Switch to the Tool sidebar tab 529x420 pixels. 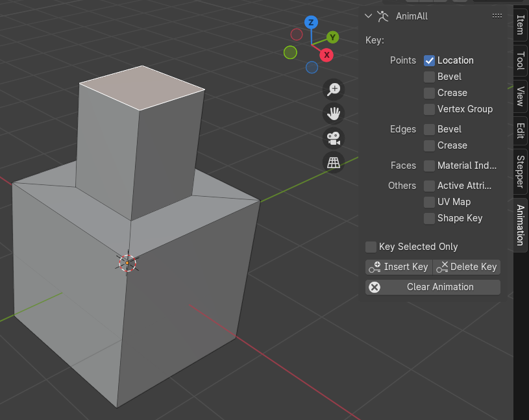tap(520, 61)
